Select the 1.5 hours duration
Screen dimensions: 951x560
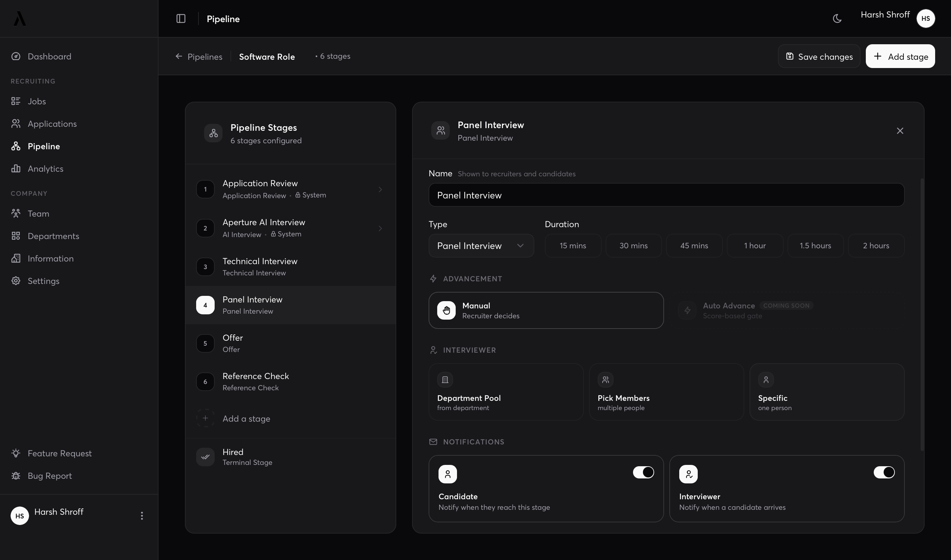815,246
